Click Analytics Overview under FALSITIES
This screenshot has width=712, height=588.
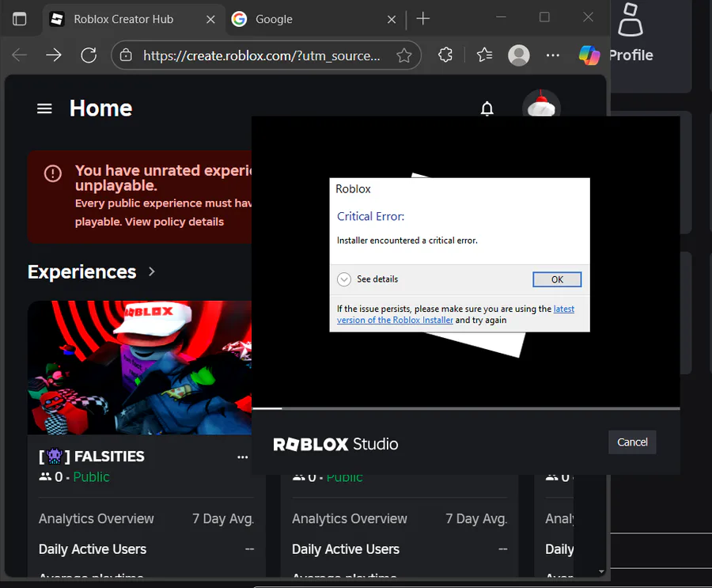pos(97,518)
